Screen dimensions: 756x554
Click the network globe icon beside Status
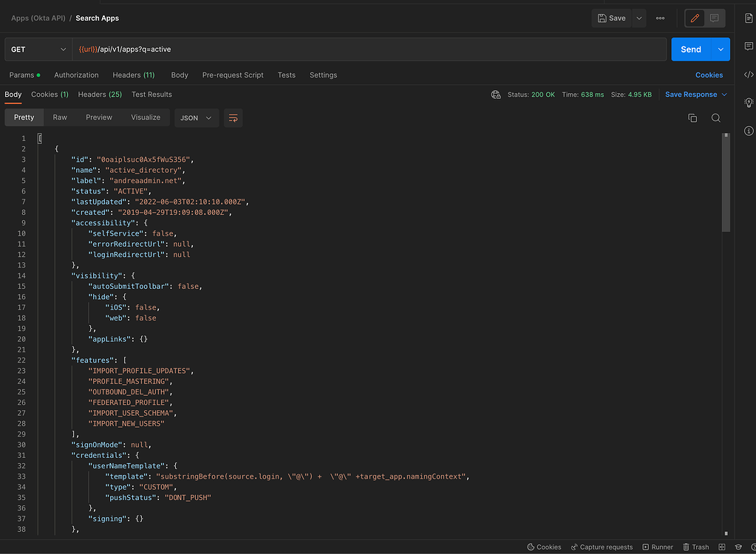[x=496, y=95]
